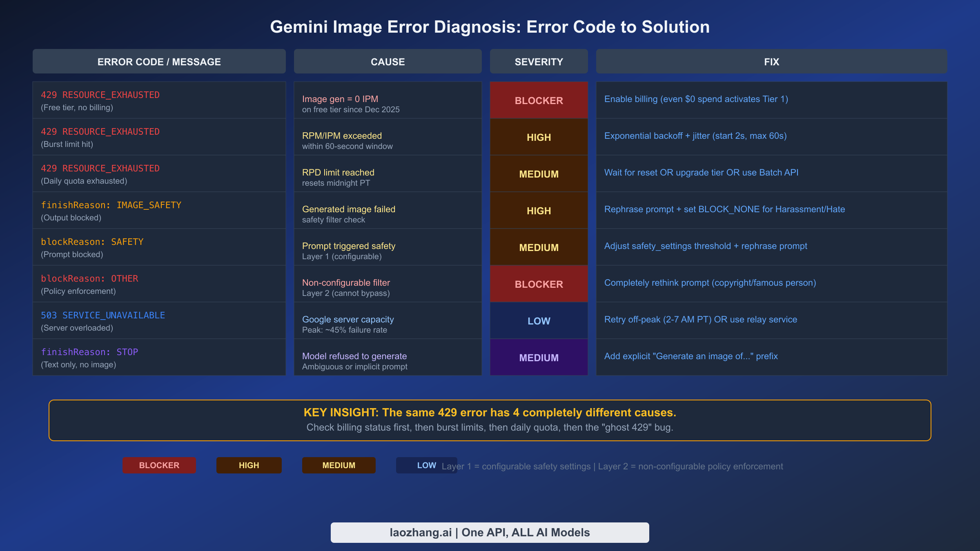The image size is (980, 551).
Task: Click the laozhang.ai footer banner
Action: click(x=490, y=532)
